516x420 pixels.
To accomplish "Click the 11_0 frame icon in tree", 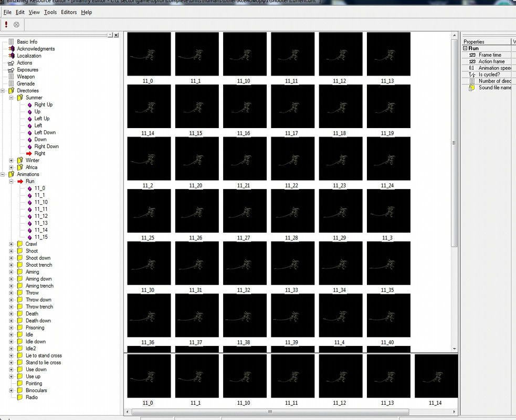I will pos(29,188).
